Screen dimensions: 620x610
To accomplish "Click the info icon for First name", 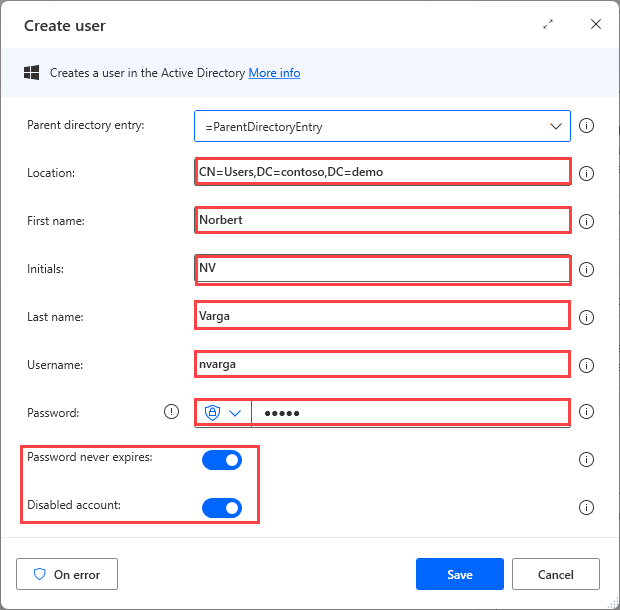I will (587, 221).
